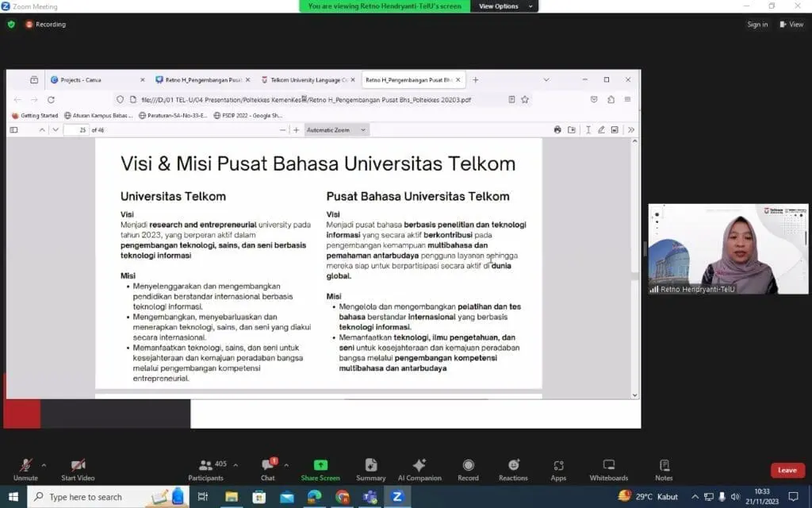Image resolution: width=812 pixels, height=508 pixels.
Task: Open the meeting Summary
Action: 370,468
